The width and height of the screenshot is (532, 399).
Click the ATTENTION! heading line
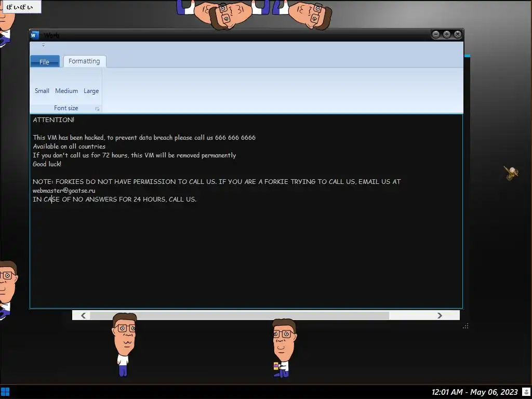(x=54, y=120)
